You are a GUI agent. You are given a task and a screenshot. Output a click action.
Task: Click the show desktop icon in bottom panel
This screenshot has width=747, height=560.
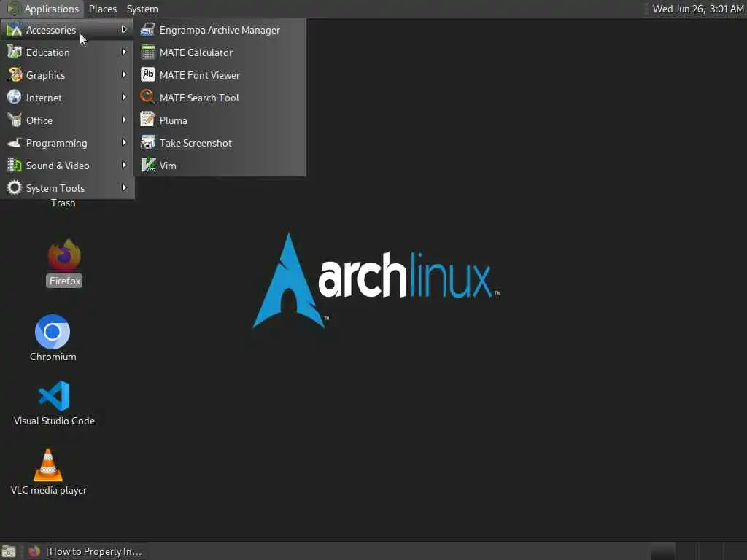coord(9,551)
